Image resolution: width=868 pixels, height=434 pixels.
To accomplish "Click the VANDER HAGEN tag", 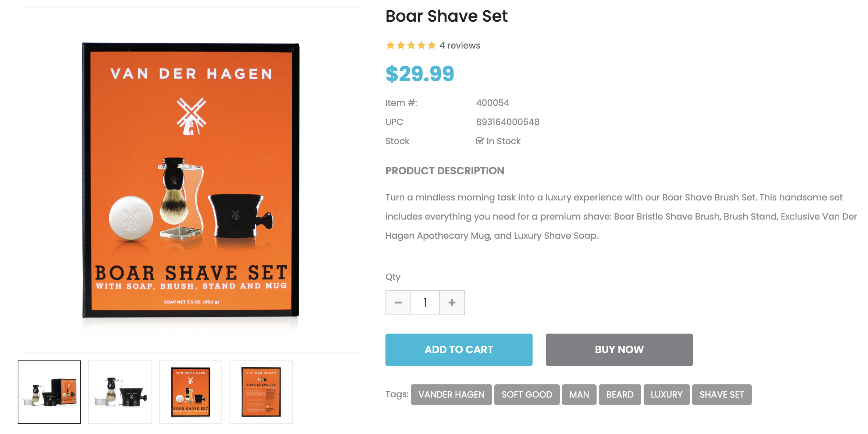I will tap(451, 395).
